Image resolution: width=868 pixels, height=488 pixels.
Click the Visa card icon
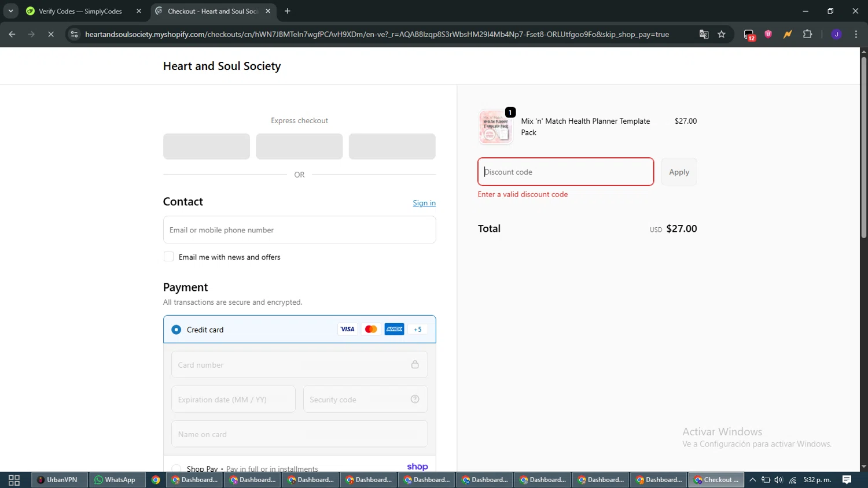tap(347, 329)
